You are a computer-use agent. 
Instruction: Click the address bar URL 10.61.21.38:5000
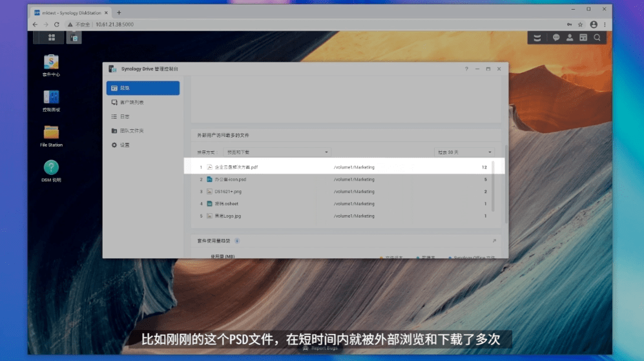point(114,25)
